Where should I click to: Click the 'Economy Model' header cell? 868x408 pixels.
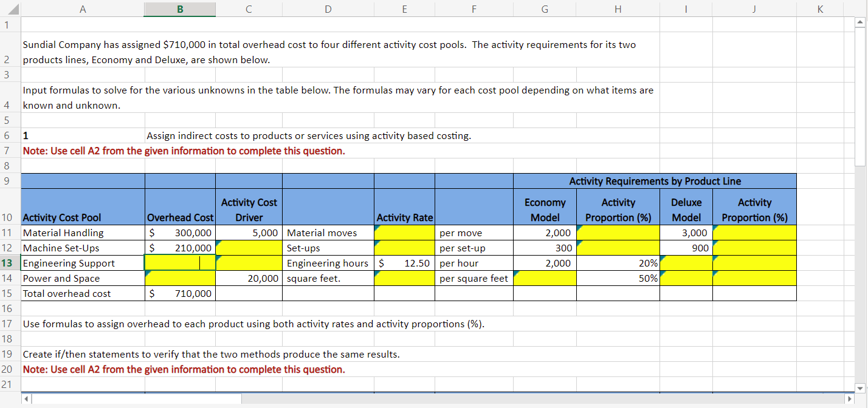pyautogui.click(x=545, y=206)
